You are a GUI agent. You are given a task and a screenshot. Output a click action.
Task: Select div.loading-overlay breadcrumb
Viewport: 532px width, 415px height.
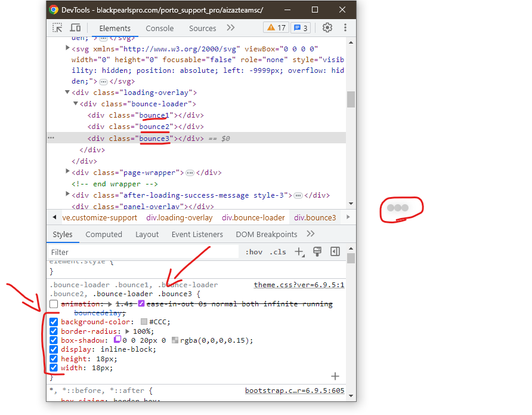pyautogui.click(x=179, y=218)
